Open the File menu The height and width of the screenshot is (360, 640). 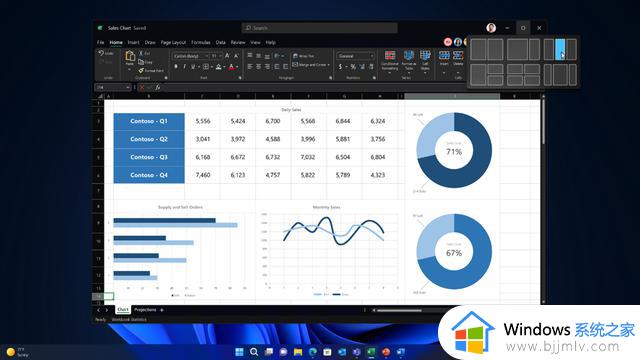tap(100, 42)
